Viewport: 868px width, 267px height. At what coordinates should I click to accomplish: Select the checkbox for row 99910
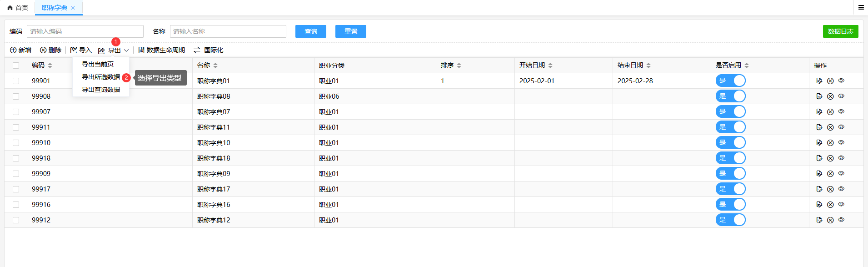[16, 143]
